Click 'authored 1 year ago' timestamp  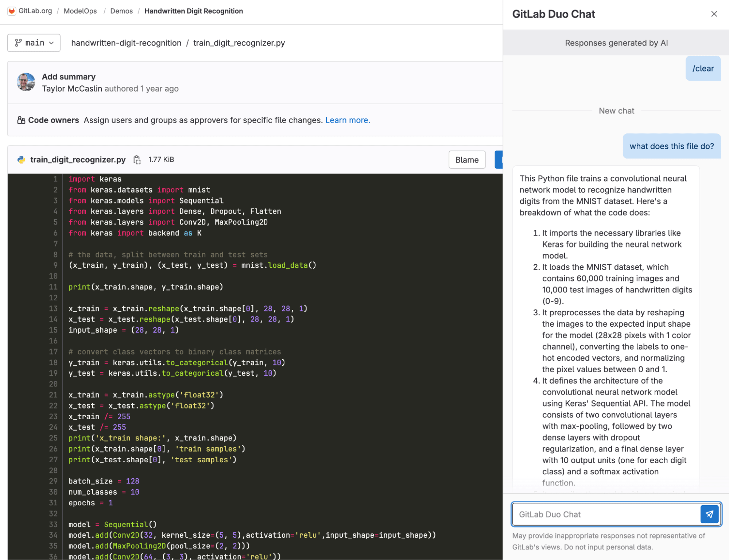tap(141, 89)
